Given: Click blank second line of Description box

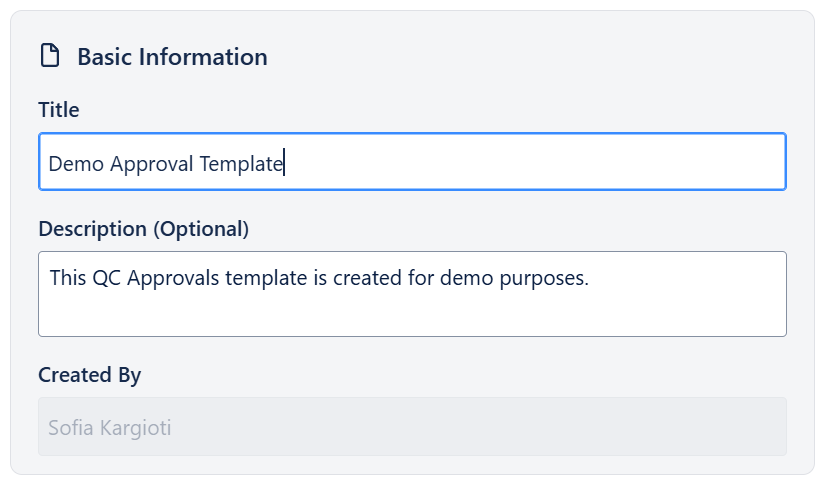Looking at the screenshot, I should [x=400, y=314].
